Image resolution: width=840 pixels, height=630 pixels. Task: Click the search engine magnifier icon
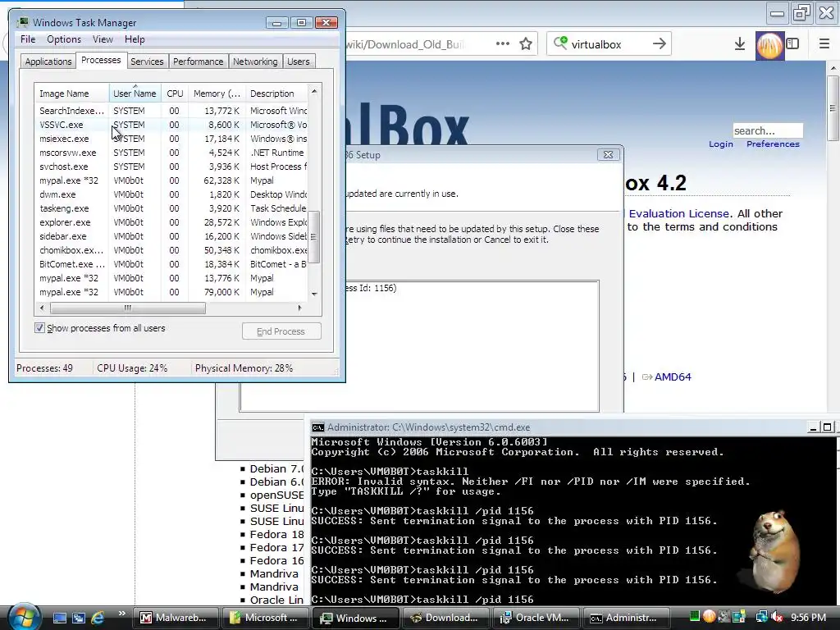click(x=559, y=43)
